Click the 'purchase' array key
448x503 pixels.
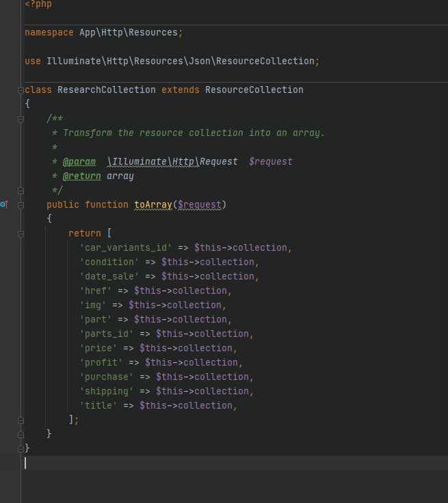click(106, 377)
